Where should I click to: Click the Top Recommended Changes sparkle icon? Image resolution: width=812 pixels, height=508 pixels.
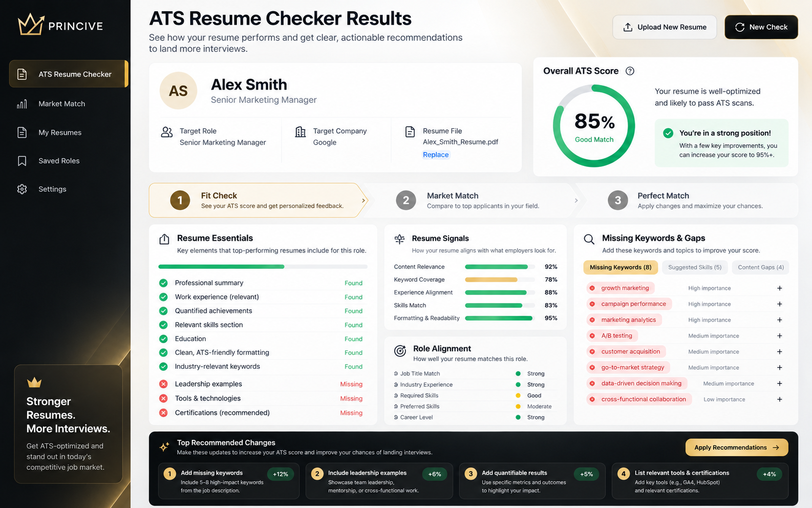click(164, 447)
